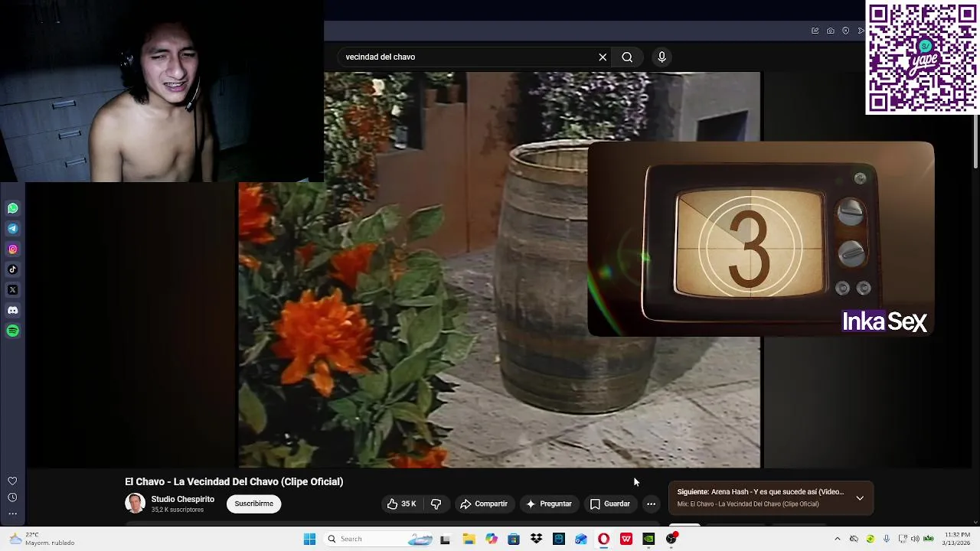Open volume control in system tray
The height and width of the screenshot is (551, 980).
(916, 539)
